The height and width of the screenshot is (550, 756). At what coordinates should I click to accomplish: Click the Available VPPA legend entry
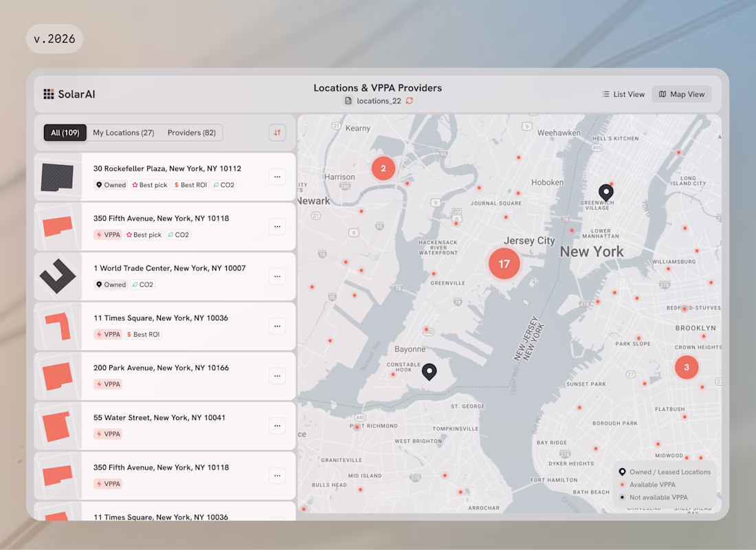coord(647,485)
